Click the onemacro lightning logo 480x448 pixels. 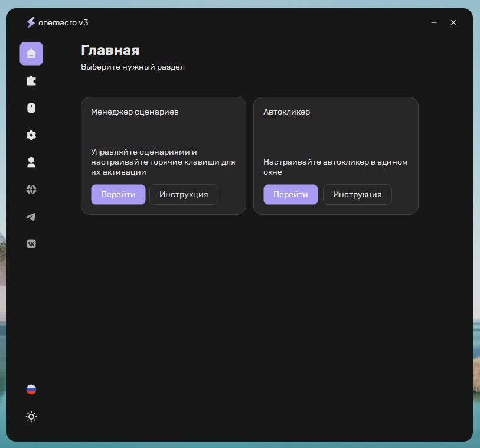pyautogui.click(x=31, y=22)
